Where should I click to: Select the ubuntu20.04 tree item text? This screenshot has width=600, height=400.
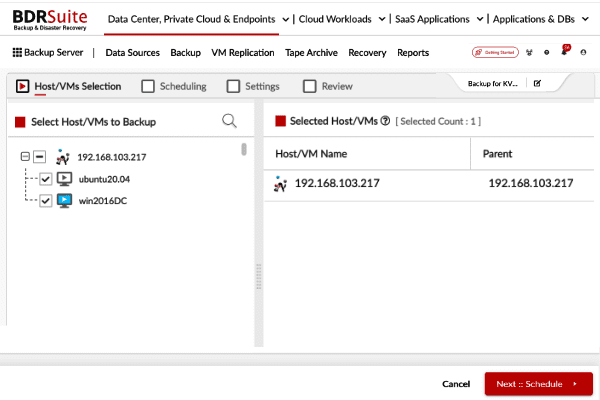click(x=104, y=179)
